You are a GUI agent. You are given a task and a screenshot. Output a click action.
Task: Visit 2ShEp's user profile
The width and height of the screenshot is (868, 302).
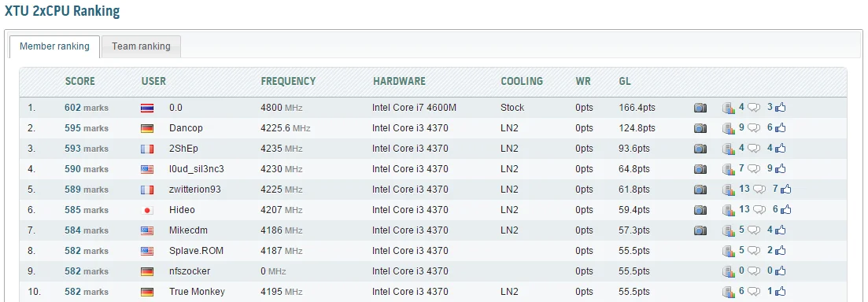(x=184, y=149)
